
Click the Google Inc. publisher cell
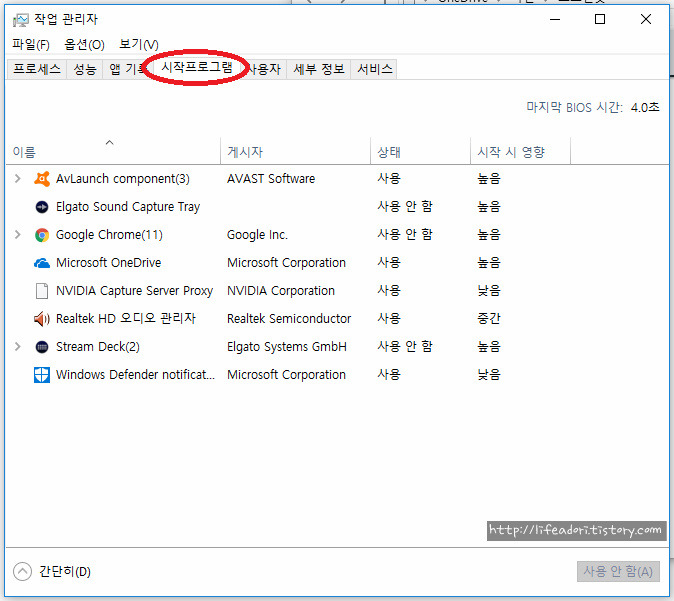click(257, 235)
